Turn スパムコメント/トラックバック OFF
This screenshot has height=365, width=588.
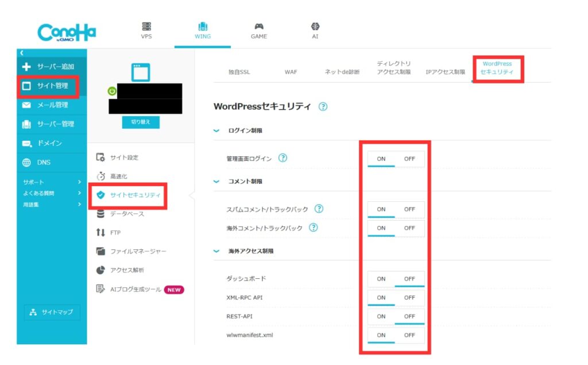point(409,209)
